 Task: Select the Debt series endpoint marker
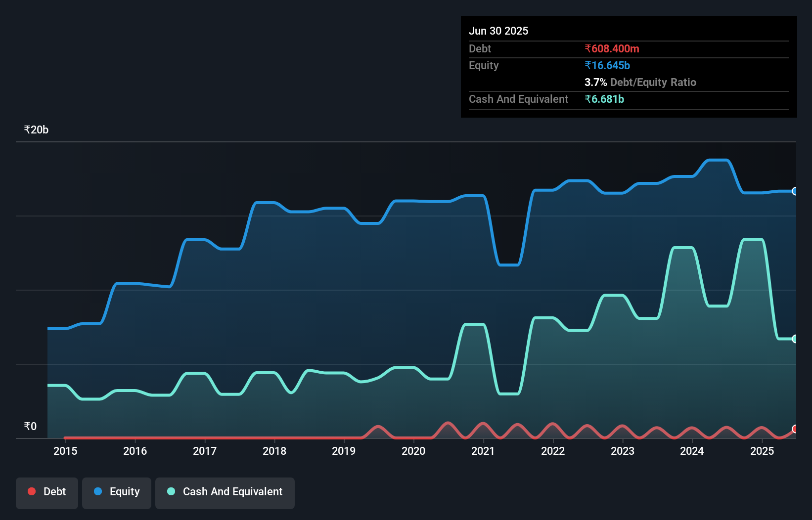795,430
